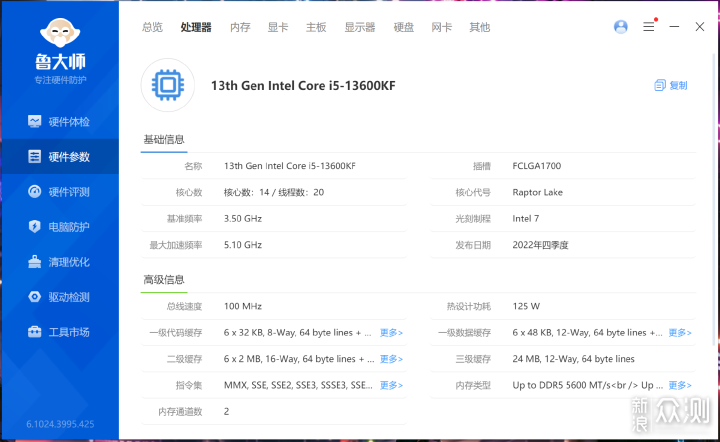Click the Up to DDR5 5600 memory type value
720x442 pixels.
tap(588, 385)
